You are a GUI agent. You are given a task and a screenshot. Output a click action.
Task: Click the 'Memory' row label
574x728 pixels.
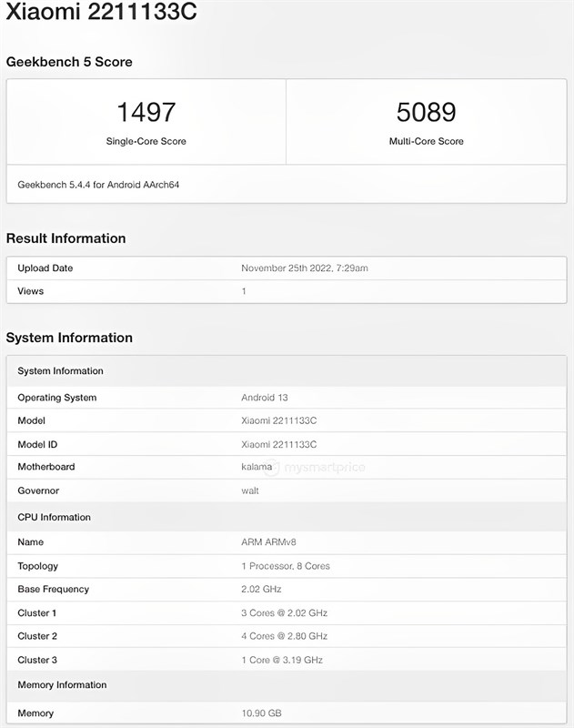tap(35, 713)
